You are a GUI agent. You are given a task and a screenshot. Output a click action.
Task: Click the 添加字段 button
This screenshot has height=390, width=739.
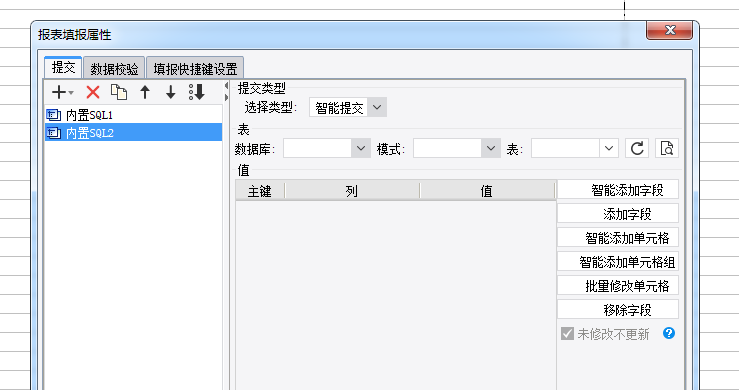[x=618, y=214]
